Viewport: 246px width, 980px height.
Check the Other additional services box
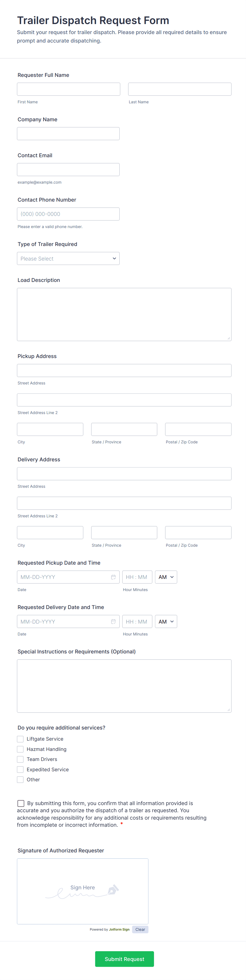pos(21,779)
